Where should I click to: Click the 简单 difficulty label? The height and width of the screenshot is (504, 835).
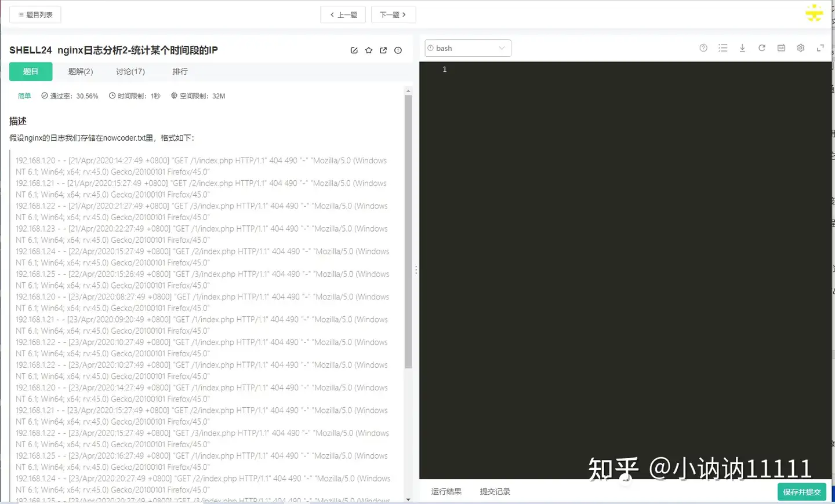[24, 96]
